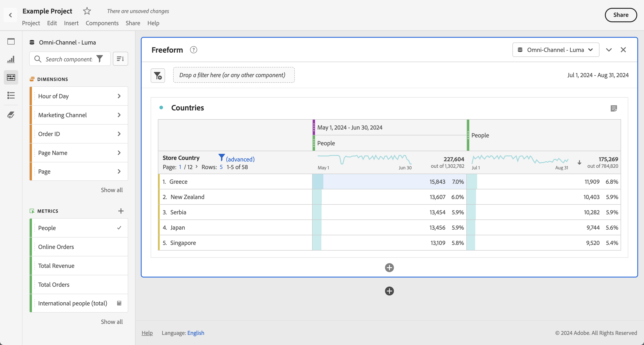Open the Panels icon in left rail
The image size is (644, 345).
click(x=11, y=42)
